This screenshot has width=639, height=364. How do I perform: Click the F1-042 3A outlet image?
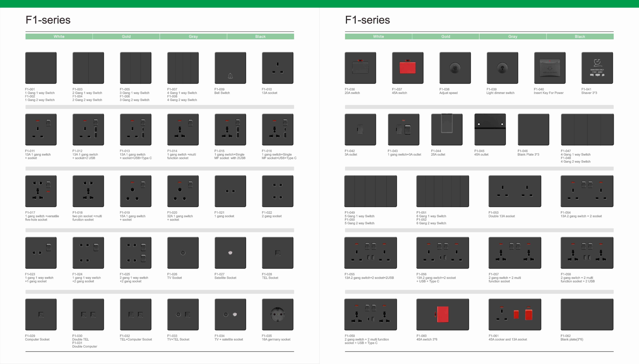[360, 130]
